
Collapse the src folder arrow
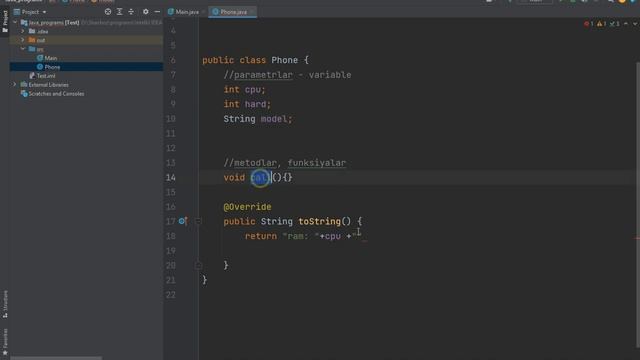(23, 49)
